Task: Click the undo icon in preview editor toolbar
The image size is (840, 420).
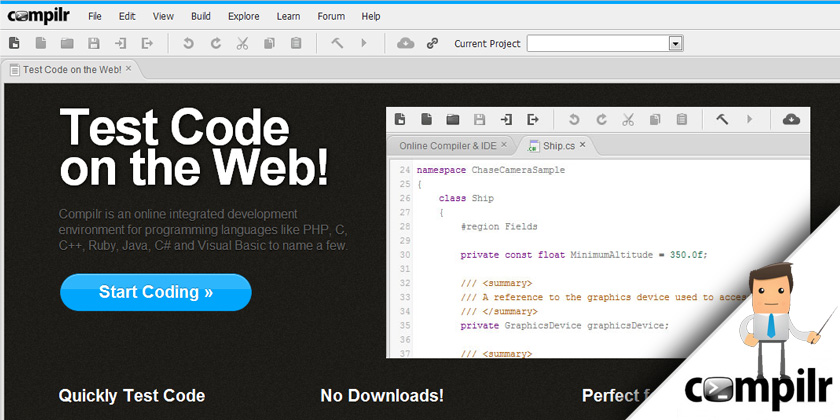Action: (574, 119)
